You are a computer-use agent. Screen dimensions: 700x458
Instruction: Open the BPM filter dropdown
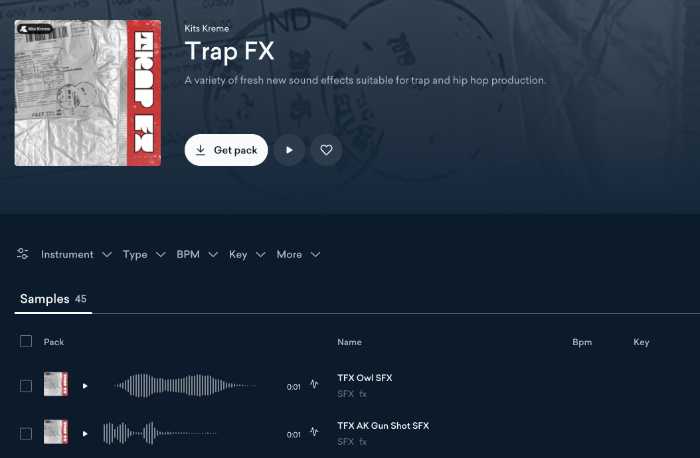tap(197, 254)
